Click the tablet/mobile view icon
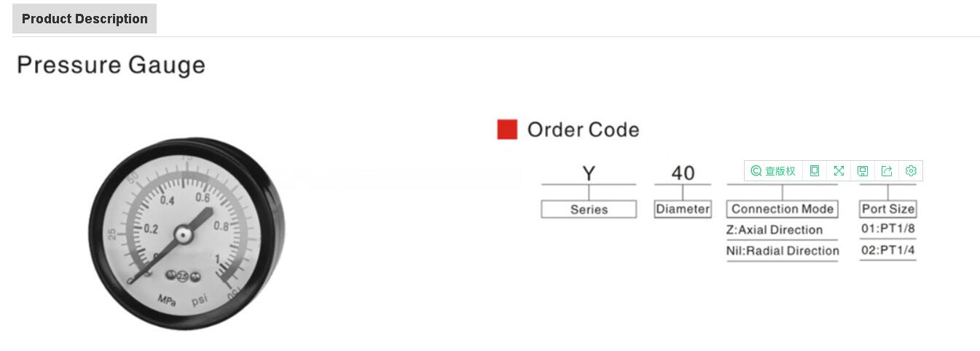The height and width of the screenshot is (351, 980). (x=815, y=171)
